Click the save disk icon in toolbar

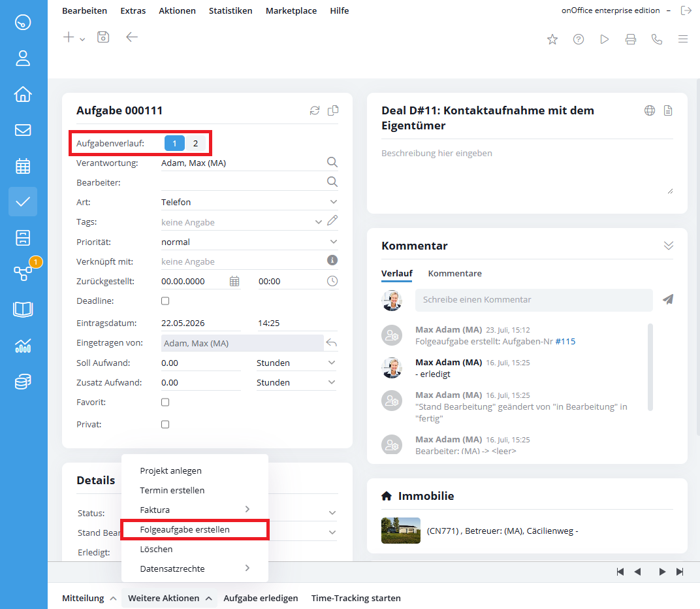103,37
